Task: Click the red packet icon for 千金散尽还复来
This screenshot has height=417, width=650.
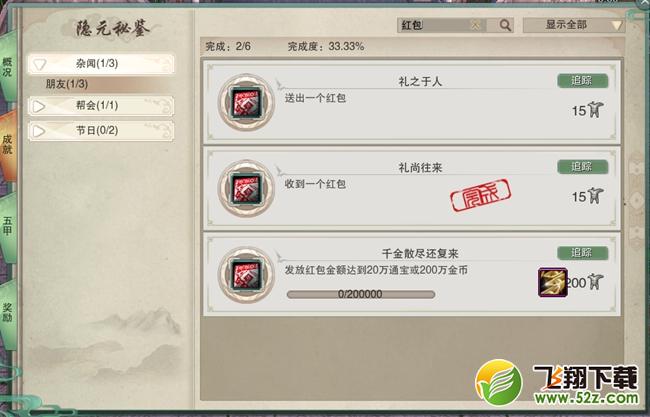Action: click(246, 275)
